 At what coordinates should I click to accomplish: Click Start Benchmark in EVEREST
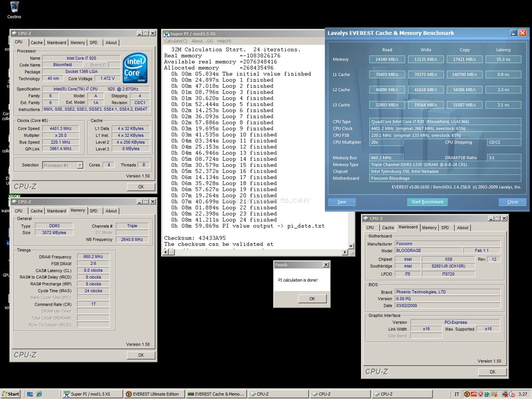428,202
